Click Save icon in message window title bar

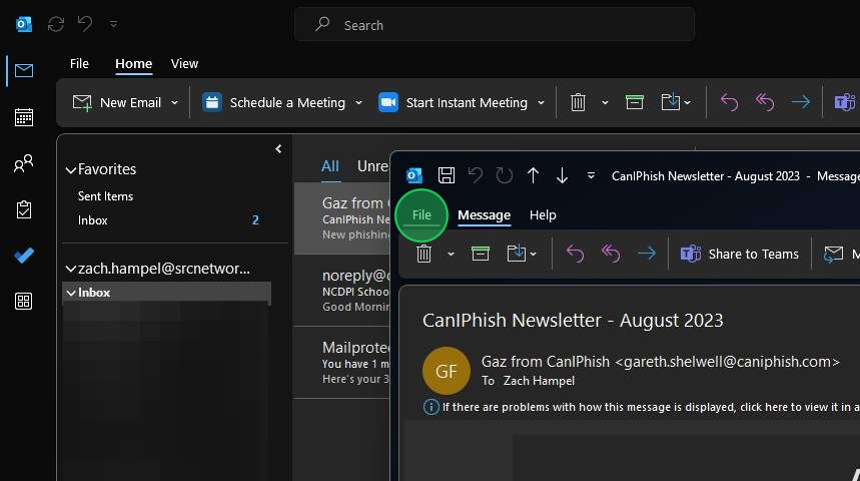(x=446, y=176)
